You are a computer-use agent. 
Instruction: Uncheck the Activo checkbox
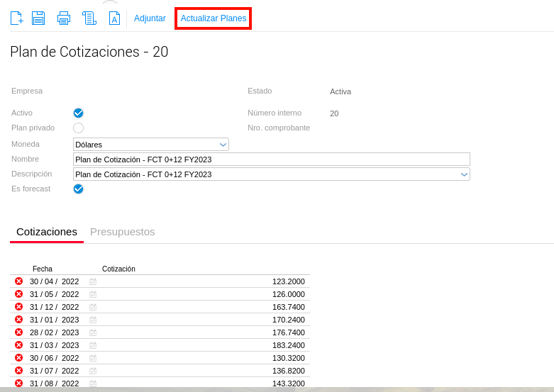coord(79,113)
